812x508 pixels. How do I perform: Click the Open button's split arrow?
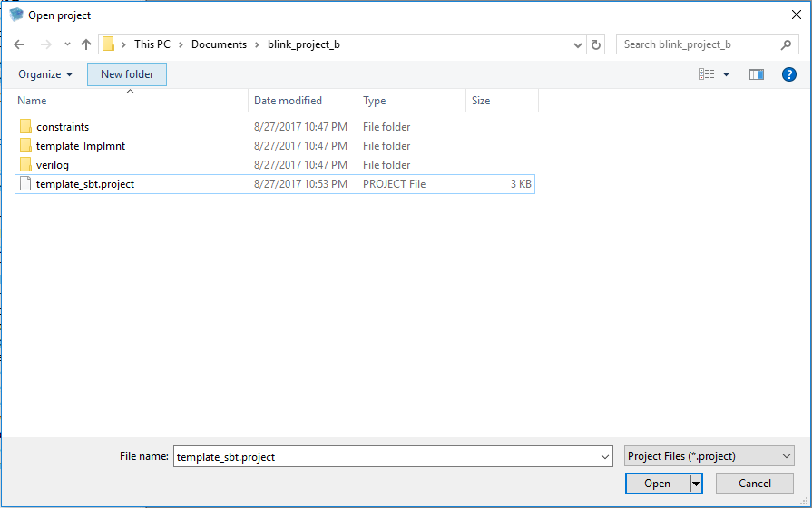point(697,484)
